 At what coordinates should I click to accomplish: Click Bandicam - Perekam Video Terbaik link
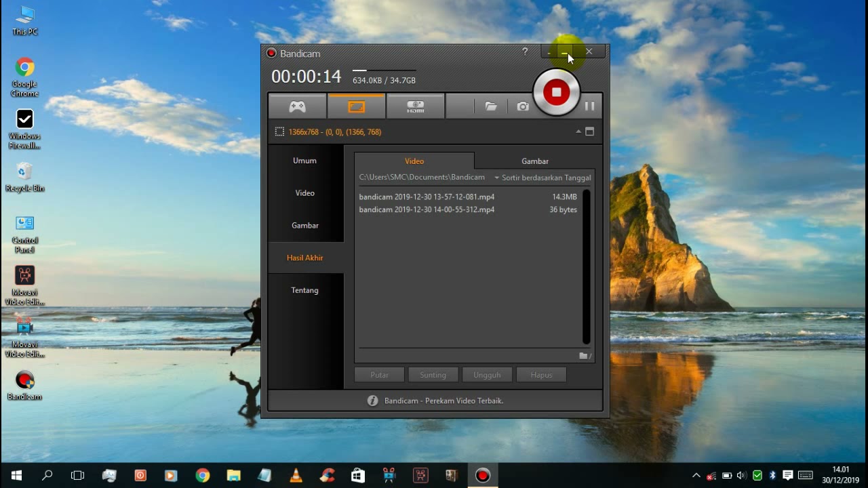[443, 401]
